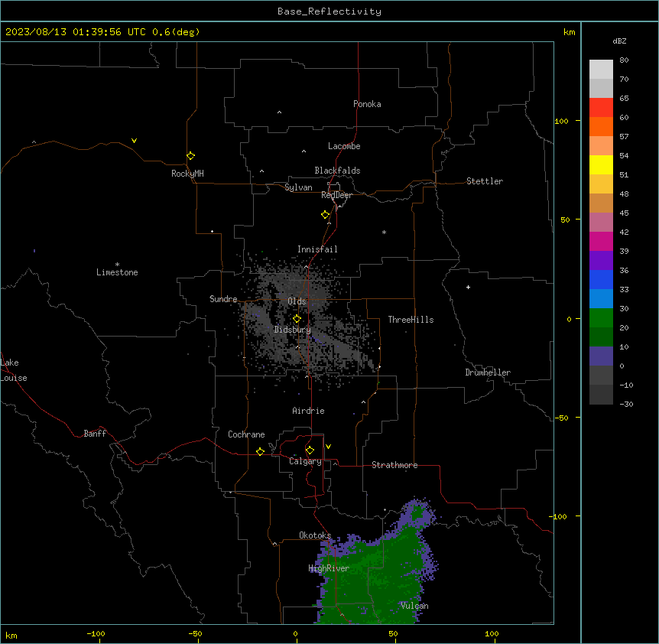The height and width of the screenshot is (644, 659).
Task: Click the yellow diamond marker above RockyMH
Action: (191, 156)
